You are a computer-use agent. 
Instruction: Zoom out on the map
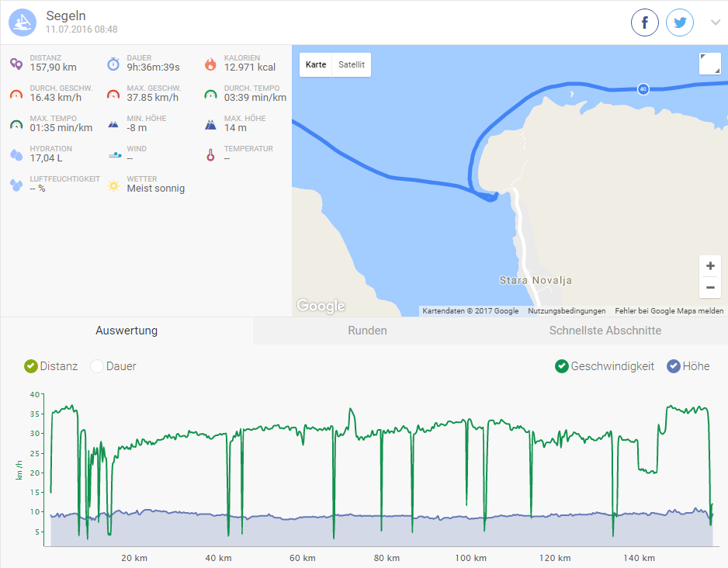[709, 288]
